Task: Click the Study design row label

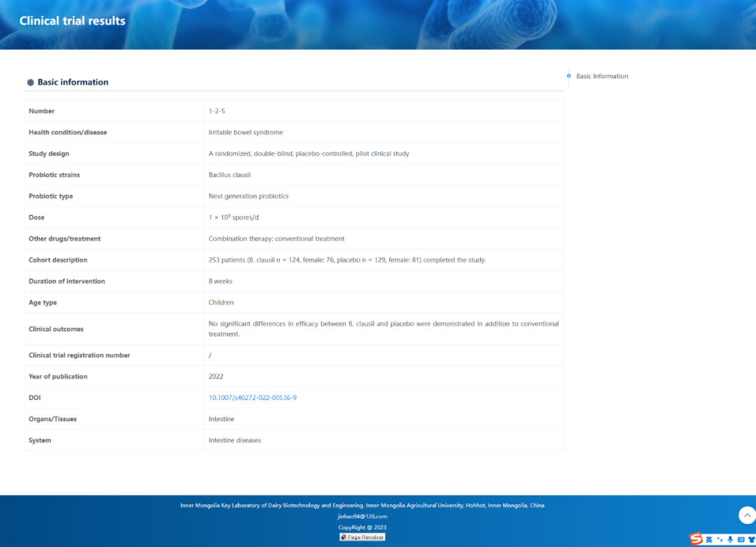Action: 49,153
